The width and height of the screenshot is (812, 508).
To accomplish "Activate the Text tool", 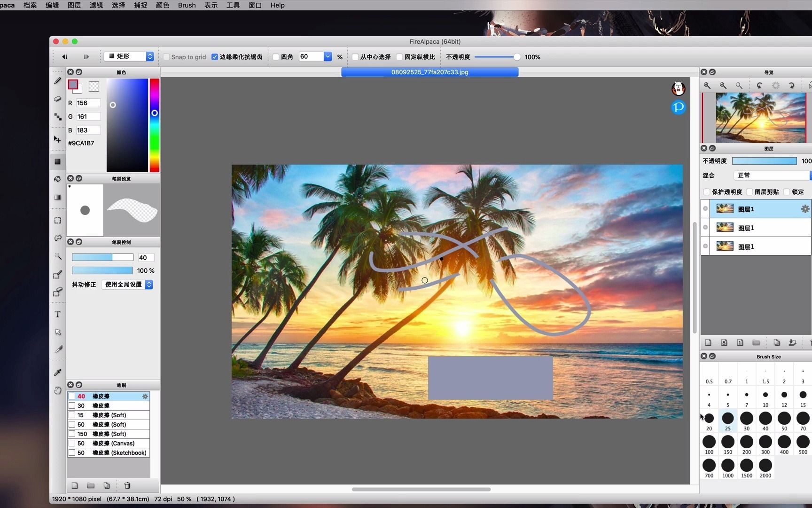I will click(58, 314).
